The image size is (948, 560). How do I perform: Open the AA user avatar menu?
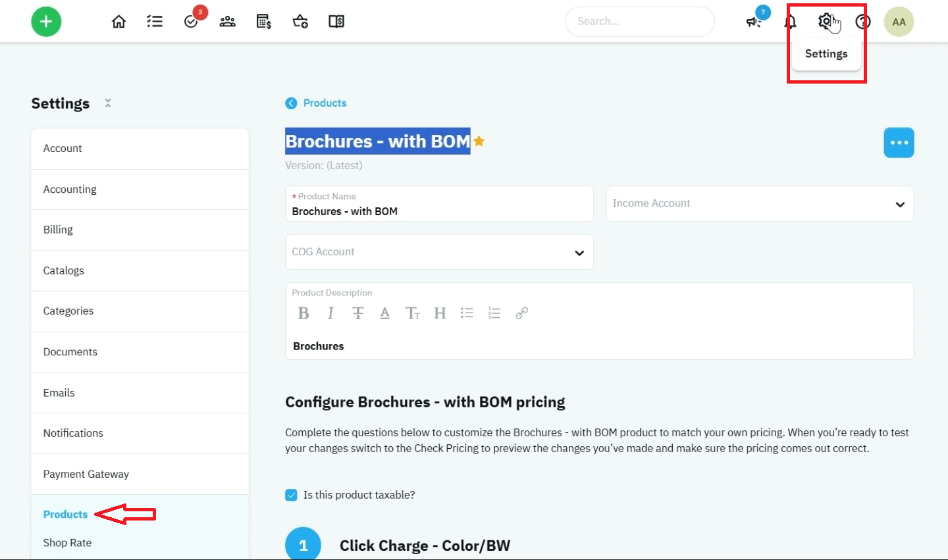tap(899, 22)
